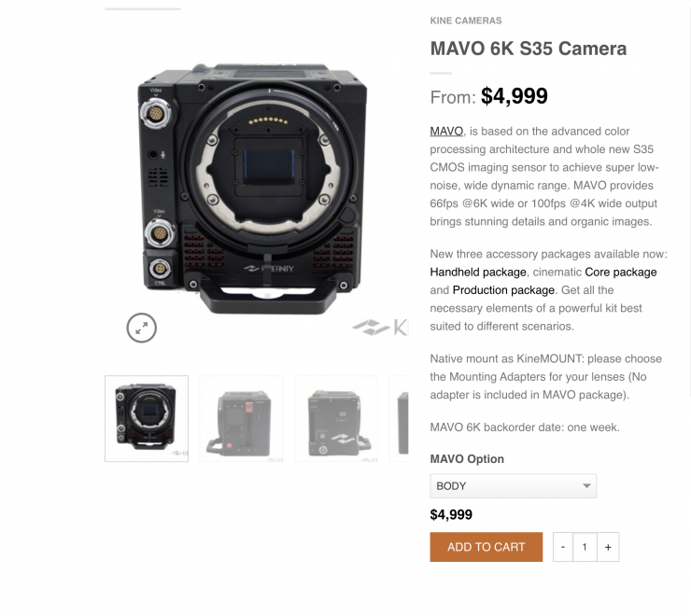Show the second camera side-view thumbnail

coord(241,418)
